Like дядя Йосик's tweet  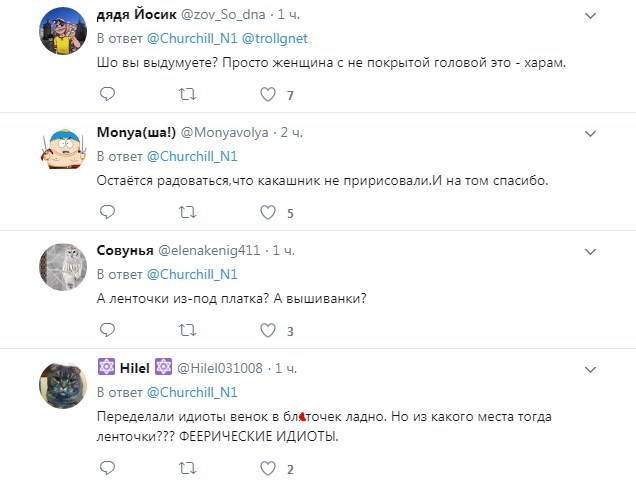pos(267,95)
